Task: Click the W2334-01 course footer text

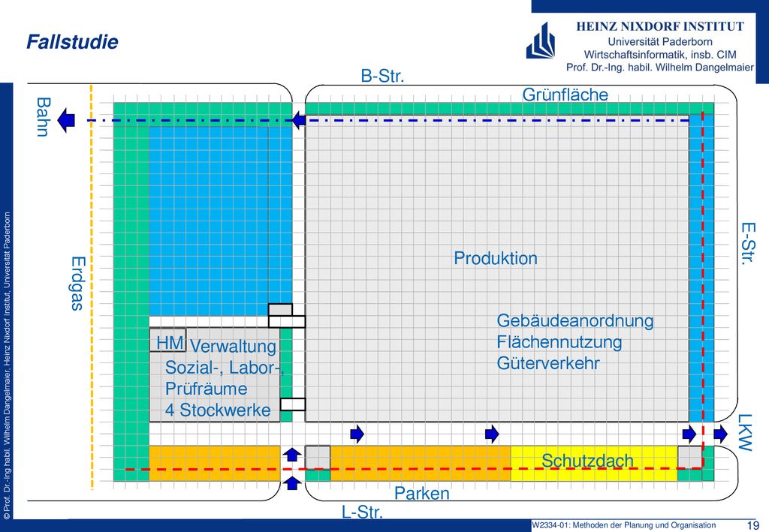Action: coord(624,524)
